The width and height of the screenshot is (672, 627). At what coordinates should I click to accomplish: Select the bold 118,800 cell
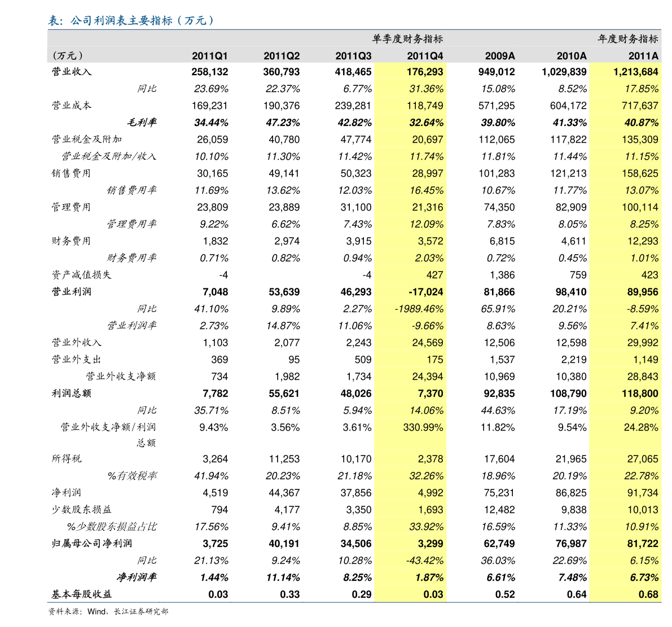pyautogui.click(x=640, y=393)
